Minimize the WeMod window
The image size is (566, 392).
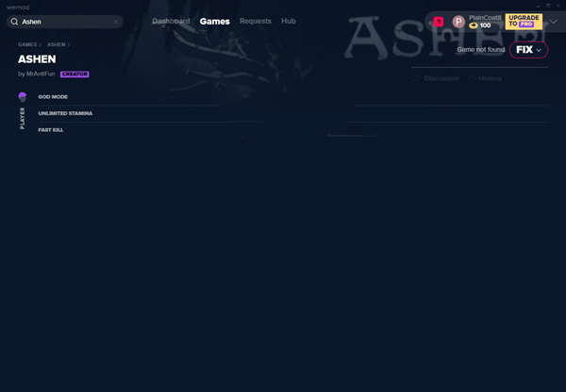tap(538, 6)
